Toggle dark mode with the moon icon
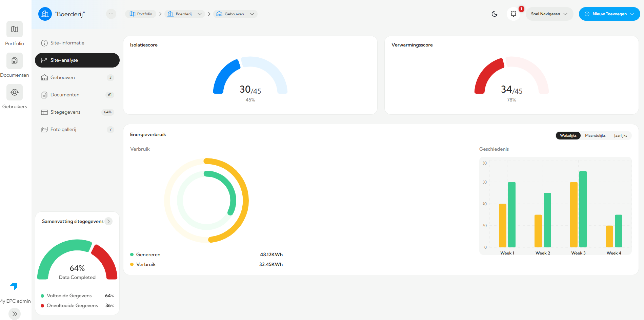 click(x=495, y=14)
